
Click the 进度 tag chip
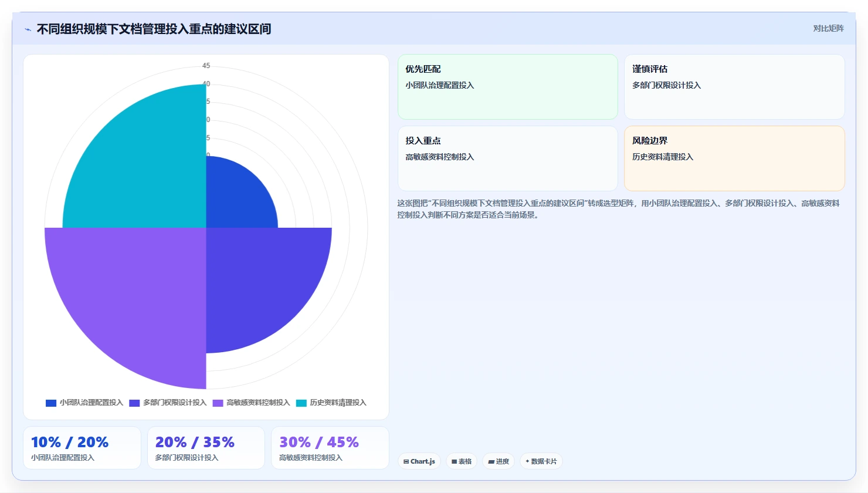pos(499,461)
